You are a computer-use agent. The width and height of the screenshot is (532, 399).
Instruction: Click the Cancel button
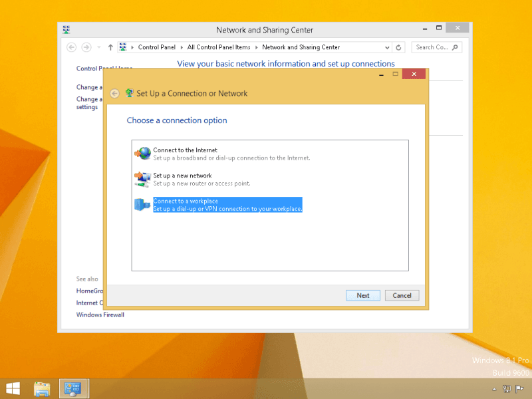click(402, 295)
